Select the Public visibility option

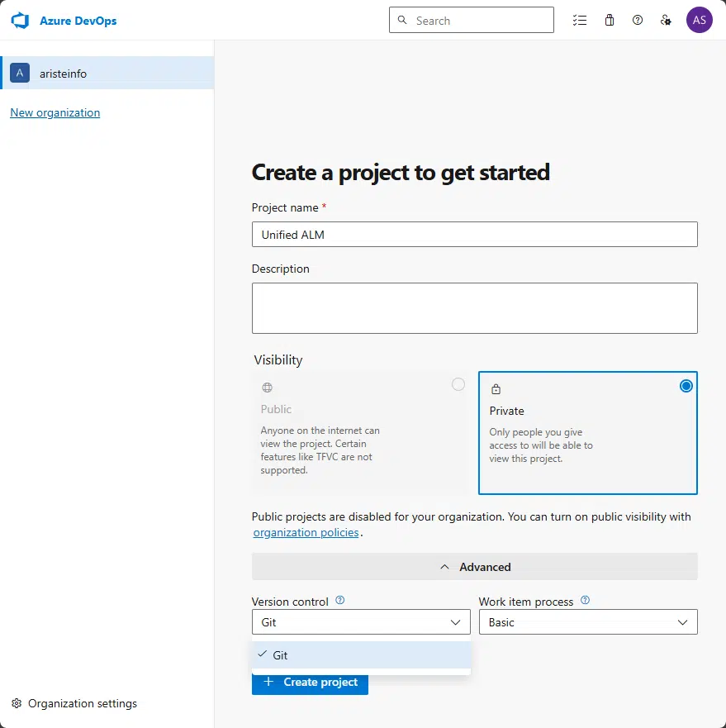tap(459, 384)
